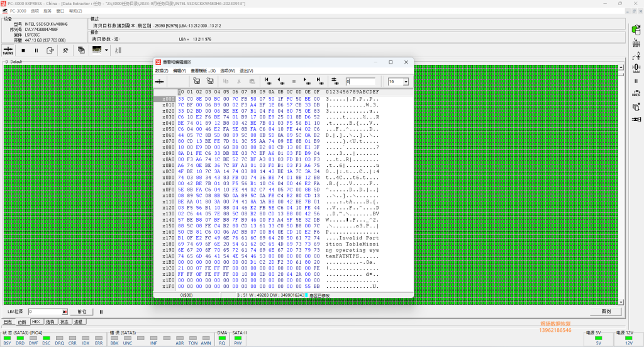Click the first save-sector disk icon in editor

197,81
